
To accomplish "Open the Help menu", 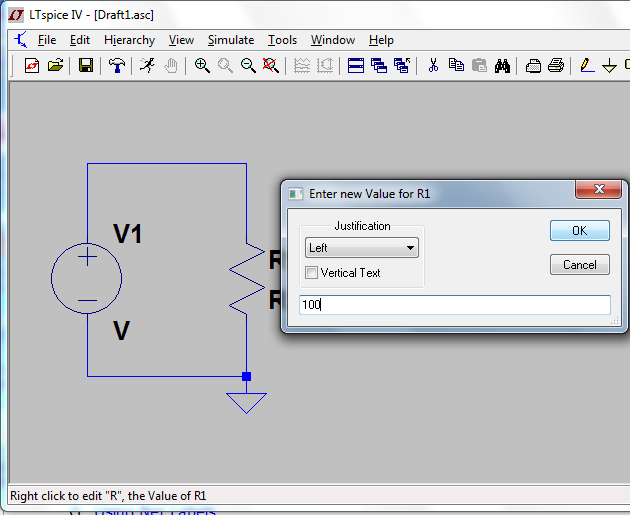I will [x=381, y=40].
